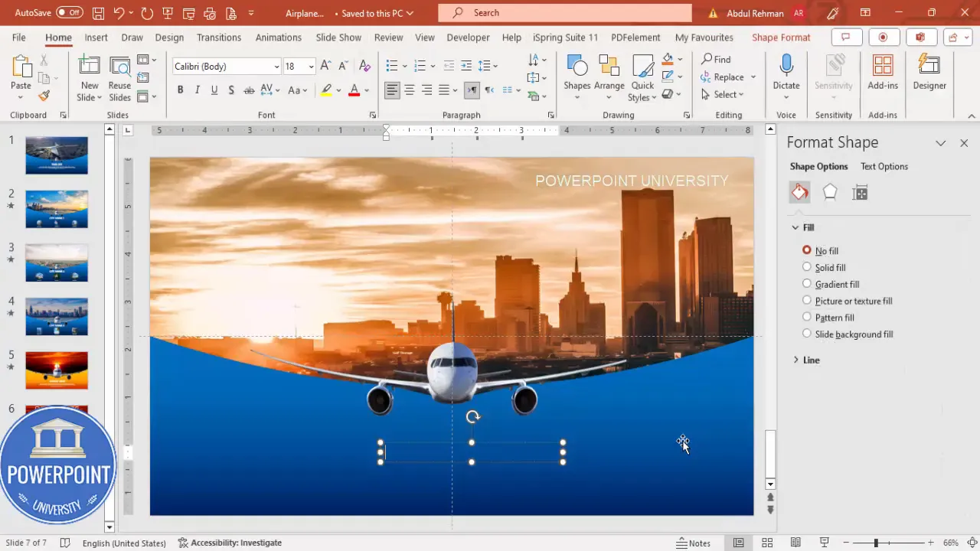Image resolution: width=980 pixels, height=551 pixels.
Task: Open Quick Styles gallery
Action: pos(642,77)
